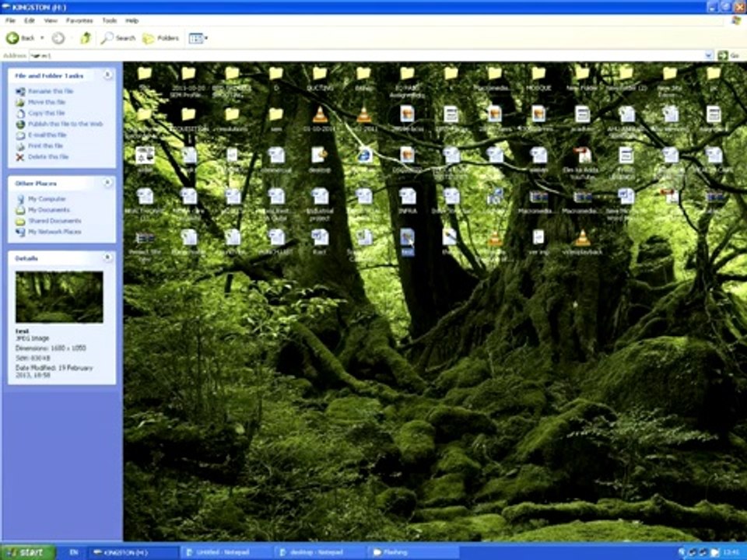Collapse the Details panel
The image size is (747, 560).
(x=107, y=257)
